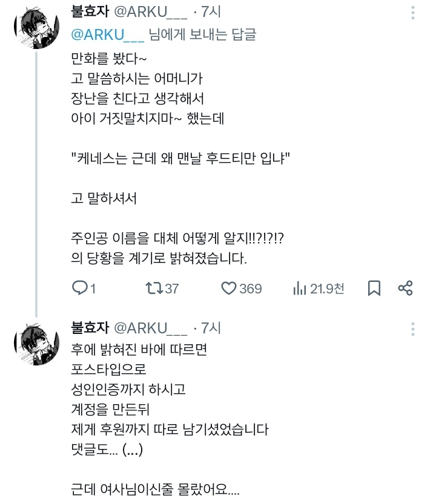436x504 pixels.
Task: View analytics bar chart icon
Action: pos(299,289)
